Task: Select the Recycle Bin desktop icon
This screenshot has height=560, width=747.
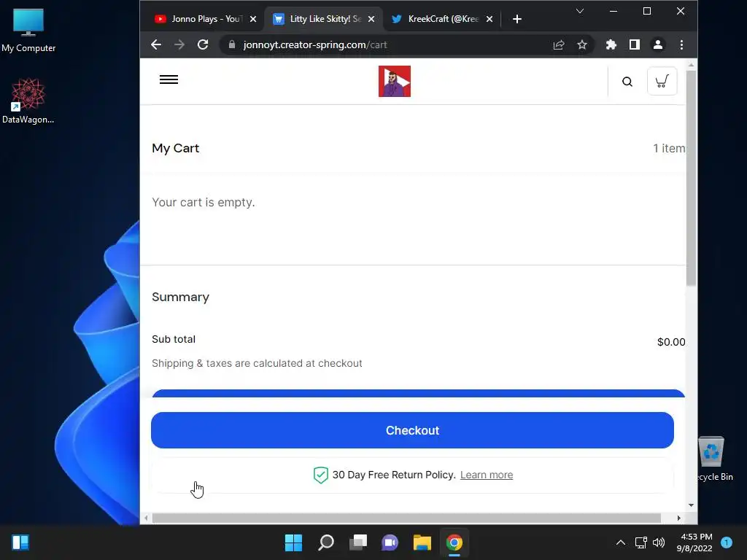Action: click(x=713, y=459)
